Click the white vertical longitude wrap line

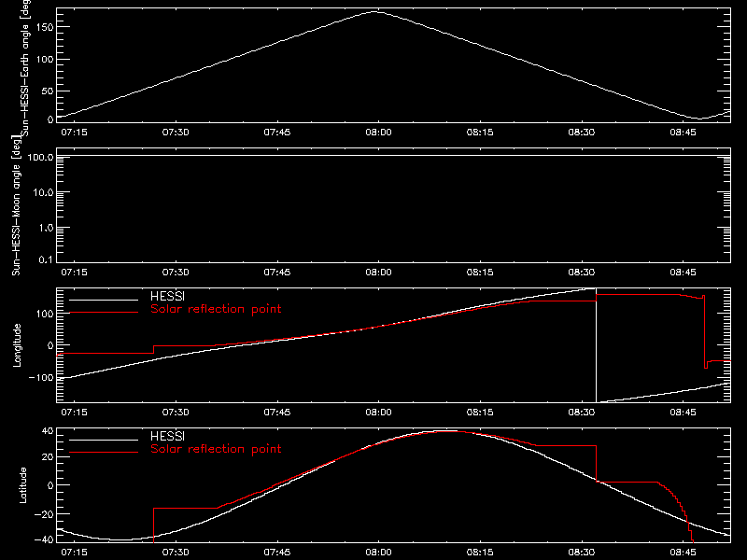[x=596, y=345]
